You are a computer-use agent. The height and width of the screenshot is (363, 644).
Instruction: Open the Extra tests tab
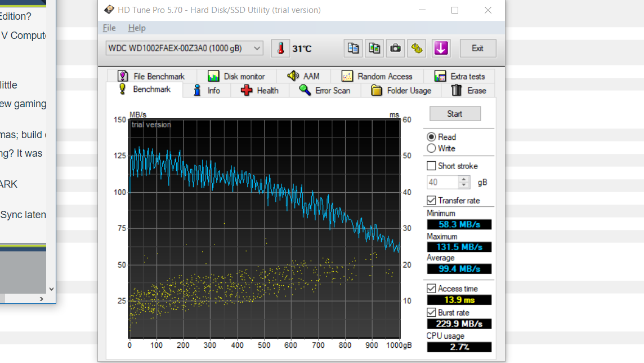pyautogui.click(x=459, y=76)
